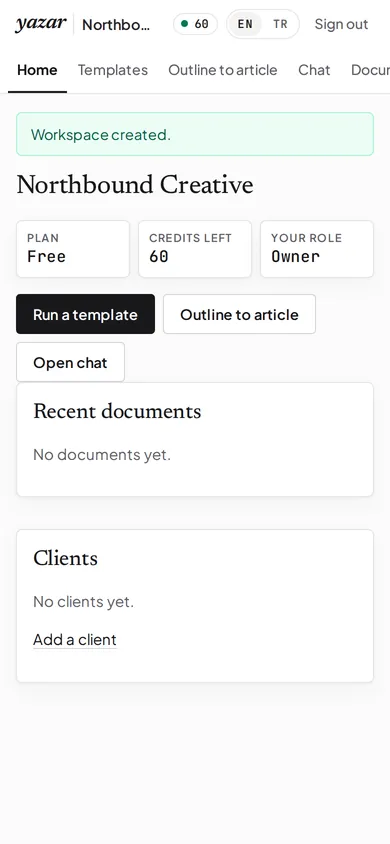
Task: Click the Workspace created notification banner
Action: coord(195,134)
